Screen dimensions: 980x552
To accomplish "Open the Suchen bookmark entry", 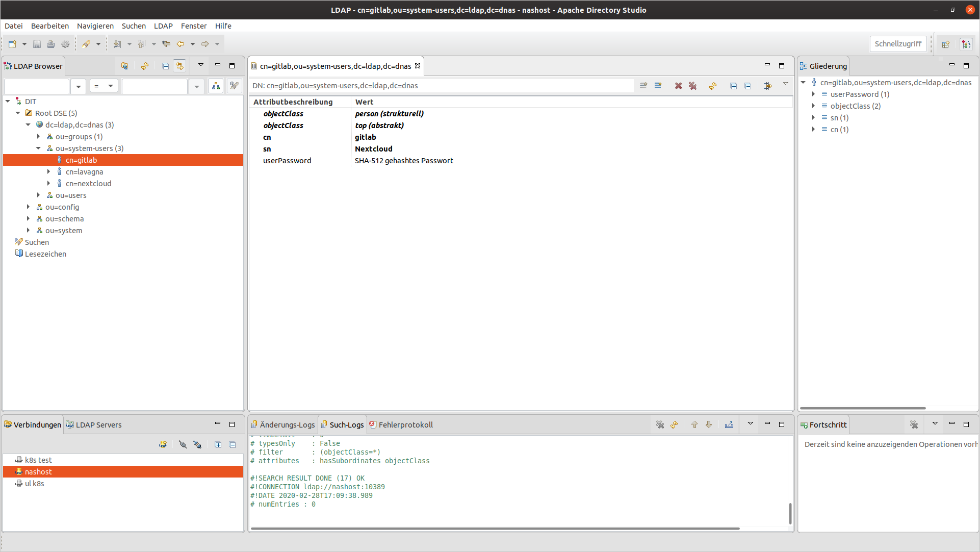I will tap(37, 242).
